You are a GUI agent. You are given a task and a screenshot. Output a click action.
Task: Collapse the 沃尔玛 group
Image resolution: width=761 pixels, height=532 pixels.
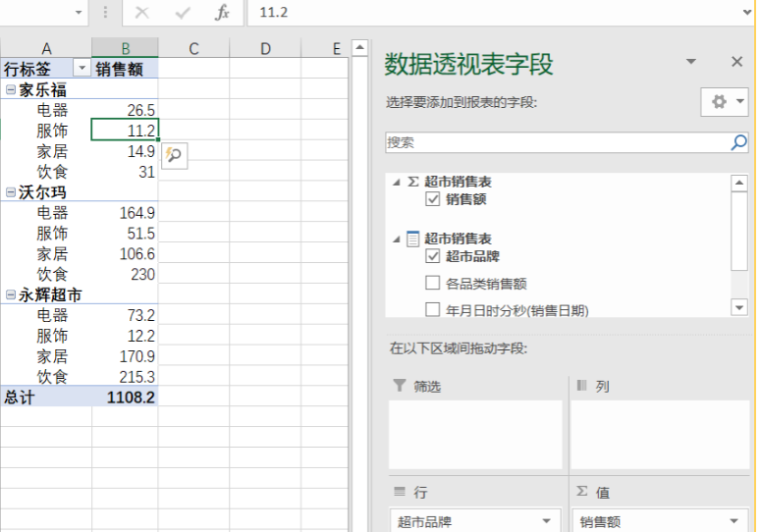[11, 192]
